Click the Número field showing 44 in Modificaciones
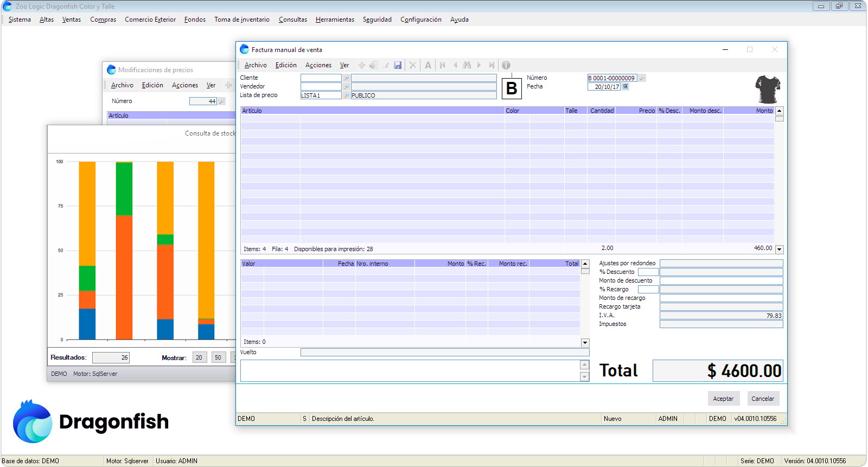868x467 pixels. point(203,101)
